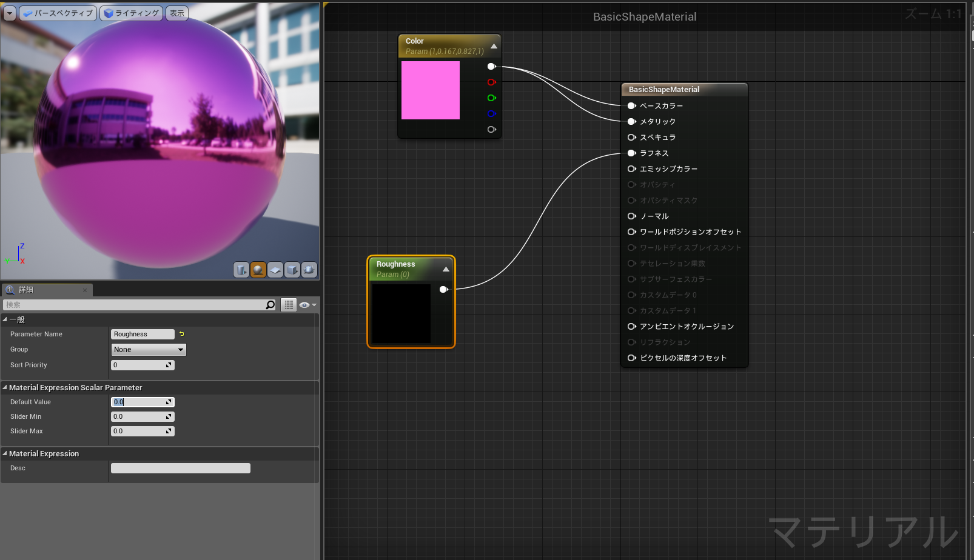Collapse the Roughness node with its triangle
This screenshot has height=560, width=974.
coord(446,269)
